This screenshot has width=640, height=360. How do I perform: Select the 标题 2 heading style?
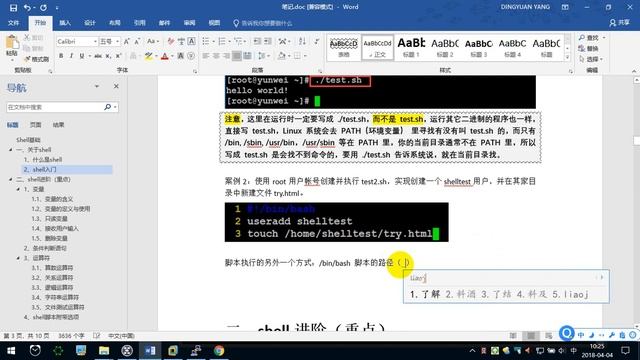[x=445, y=47]
